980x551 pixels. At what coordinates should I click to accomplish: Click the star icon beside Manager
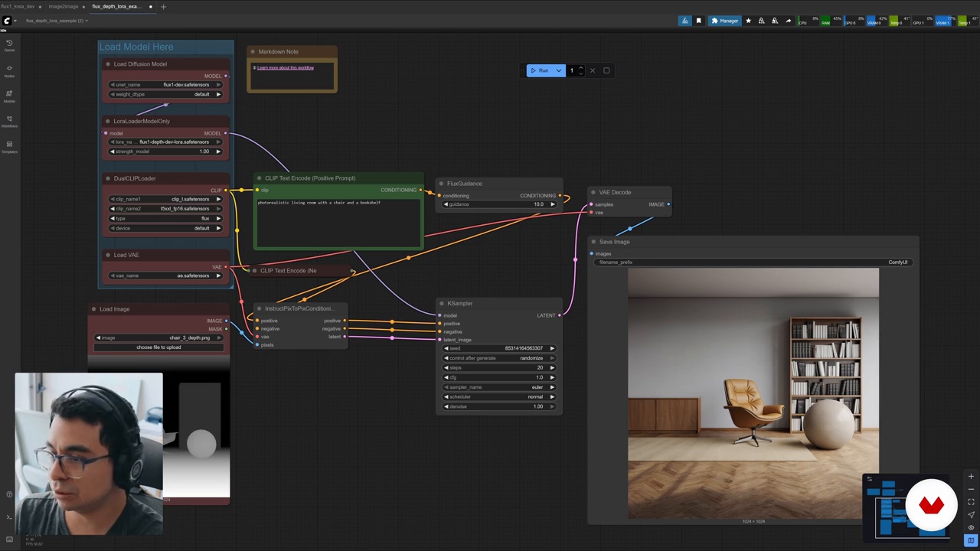click(x=748, y=21)
